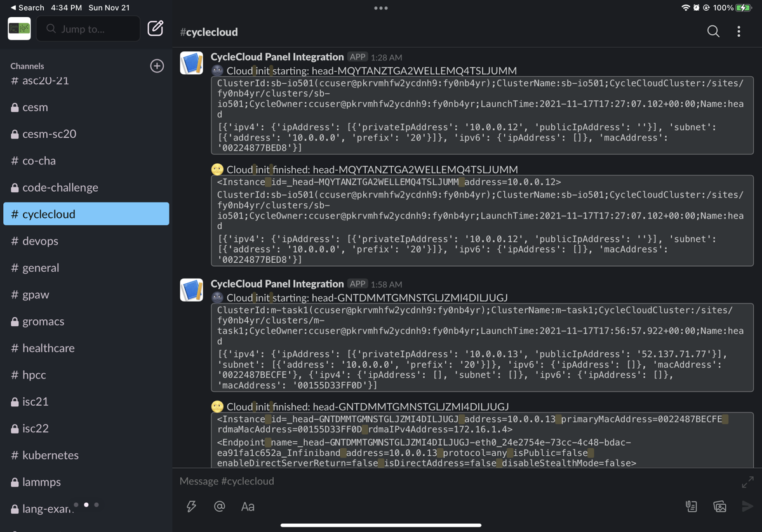Screen dimensions: 762x532
Task: Open the channel more options menu
Action: (x=739, y=32)
